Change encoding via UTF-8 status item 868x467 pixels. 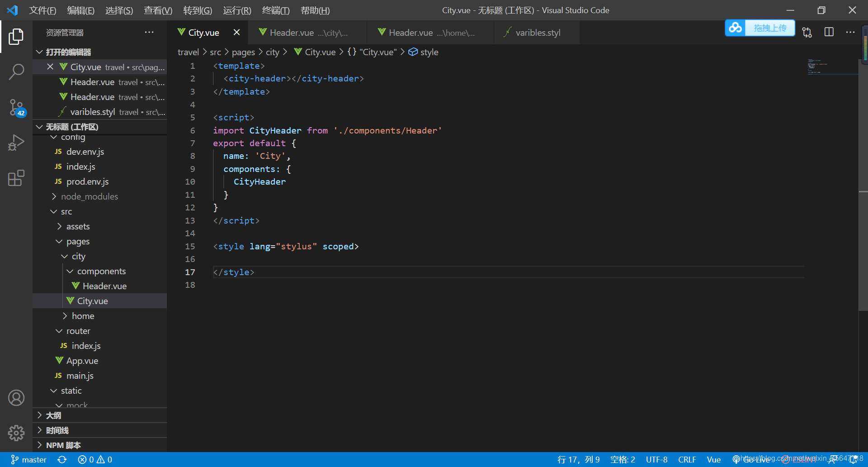tap(656, 460)
